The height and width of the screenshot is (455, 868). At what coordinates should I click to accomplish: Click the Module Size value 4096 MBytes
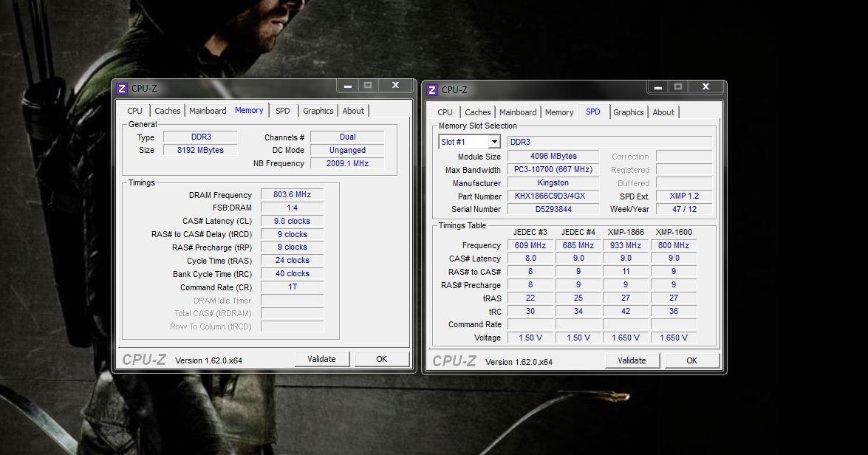point(553,156)
